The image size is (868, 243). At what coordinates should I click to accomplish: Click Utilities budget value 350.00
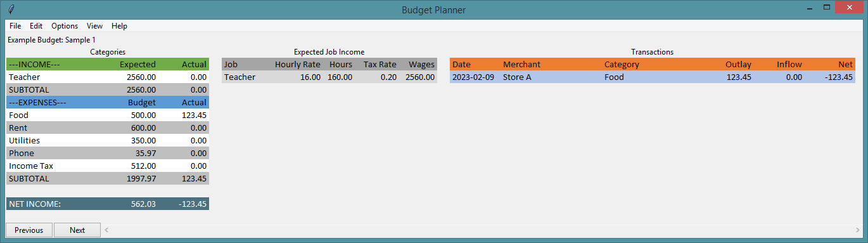[x=143, y=140]
